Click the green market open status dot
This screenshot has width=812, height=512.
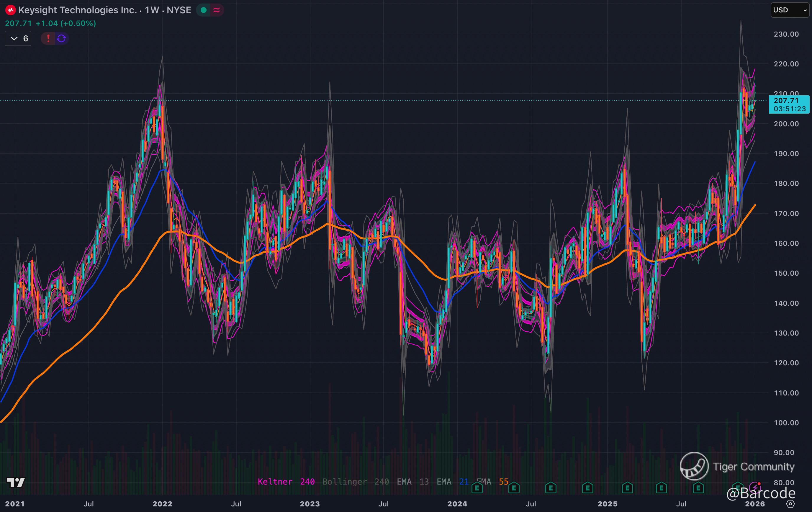coord(203,10)
